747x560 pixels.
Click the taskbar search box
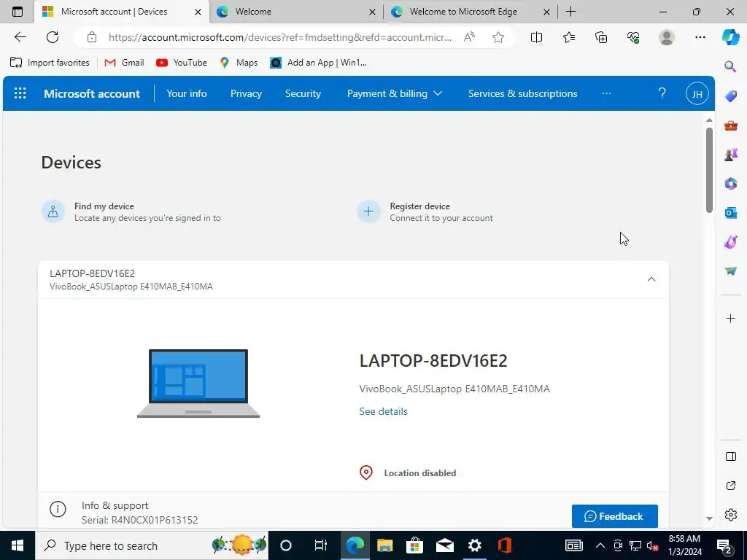tap(152, 545)
